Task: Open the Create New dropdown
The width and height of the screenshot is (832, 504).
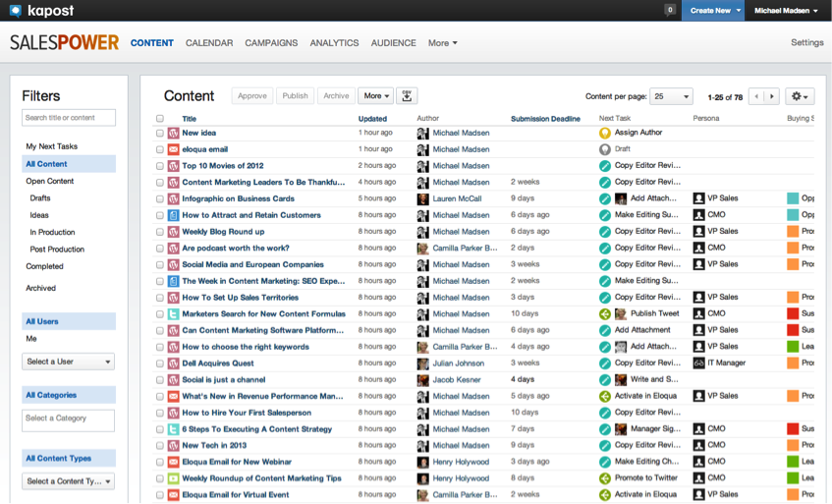Action: point(713,10)
